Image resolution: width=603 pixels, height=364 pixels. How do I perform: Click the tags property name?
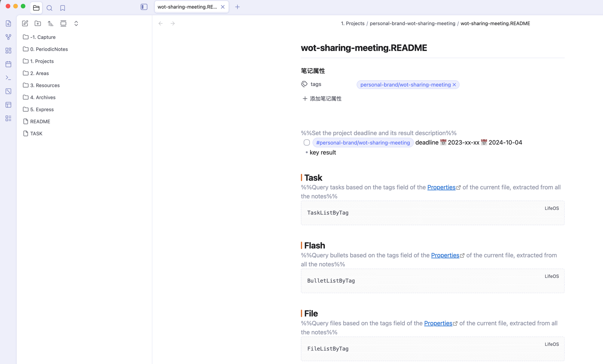(x=316, y=84)
